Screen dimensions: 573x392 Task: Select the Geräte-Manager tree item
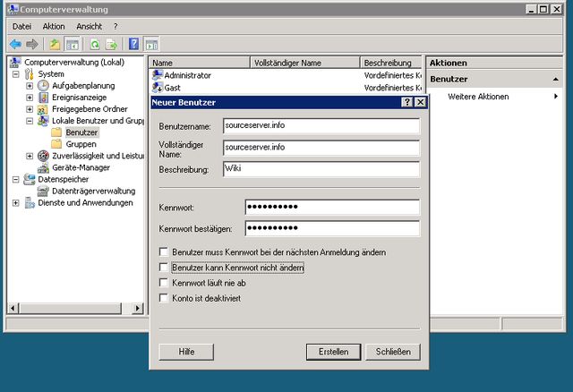81,167
